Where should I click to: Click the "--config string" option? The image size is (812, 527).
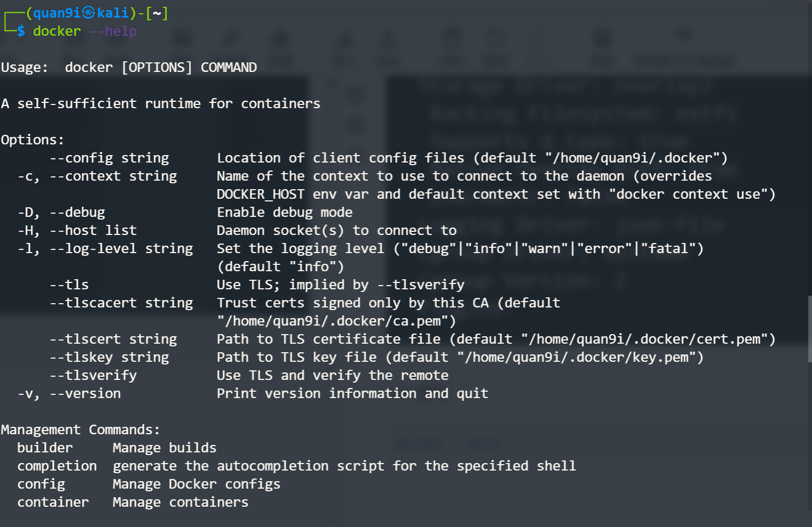pyautogui.click(x=109, y=158)
